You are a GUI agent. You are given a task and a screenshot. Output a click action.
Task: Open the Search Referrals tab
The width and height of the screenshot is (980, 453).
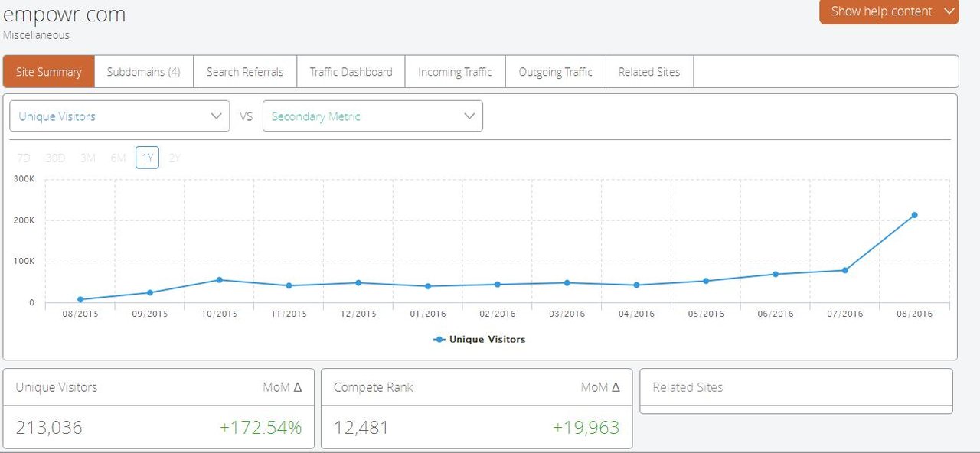point(245,72)
